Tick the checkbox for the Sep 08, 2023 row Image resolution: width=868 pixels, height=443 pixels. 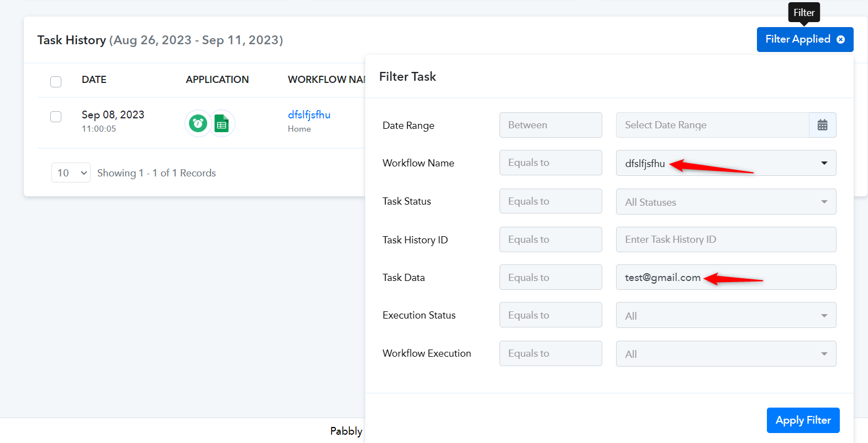coord(56,117)
